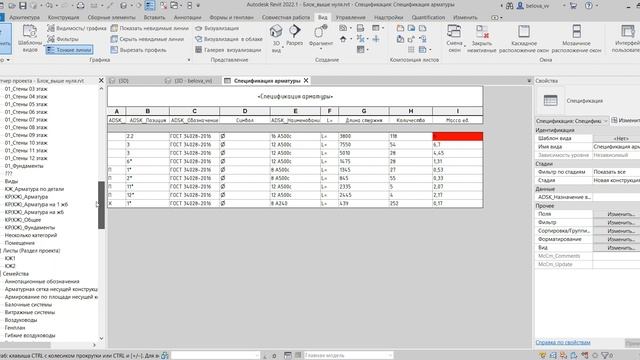Click the Help question mark icon
This screenshot has height=360, width=640.
pyautogui.click(x=589, y=6)
